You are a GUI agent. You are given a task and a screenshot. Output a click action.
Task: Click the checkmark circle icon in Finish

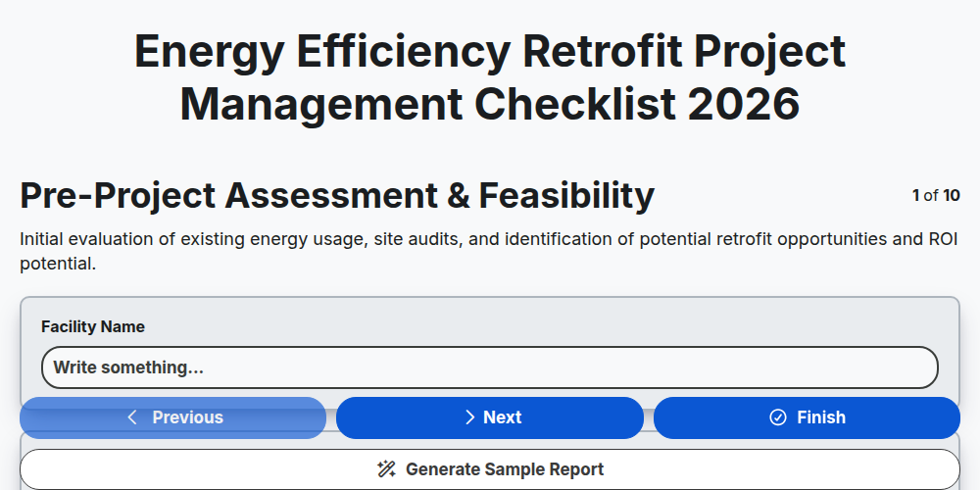coord(777,417)
